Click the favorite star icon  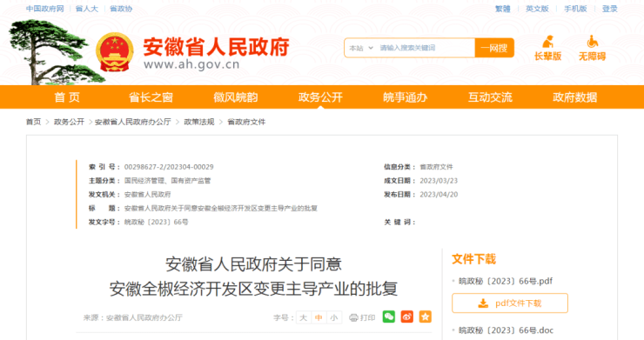coord(425,317)
